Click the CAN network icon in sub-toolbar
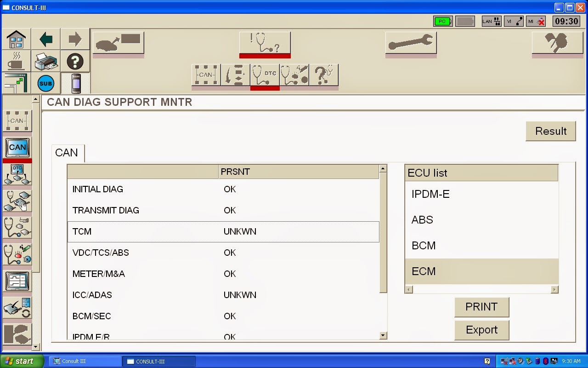Image resolution: width=588 pixels, height=368 pixels. 205,75
